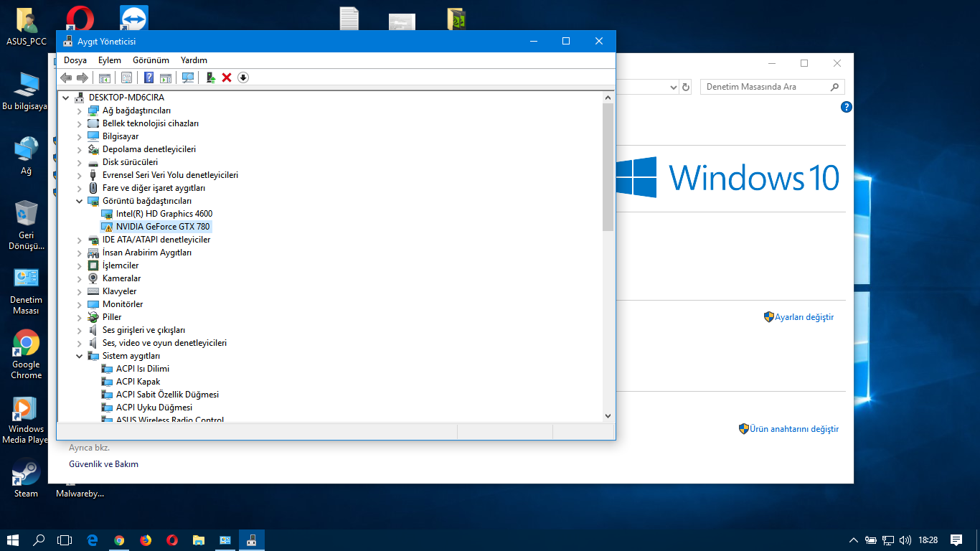Open the Görünüm menu
The image size is (980, 551).
pyautogui.click(x=151, y=60)
